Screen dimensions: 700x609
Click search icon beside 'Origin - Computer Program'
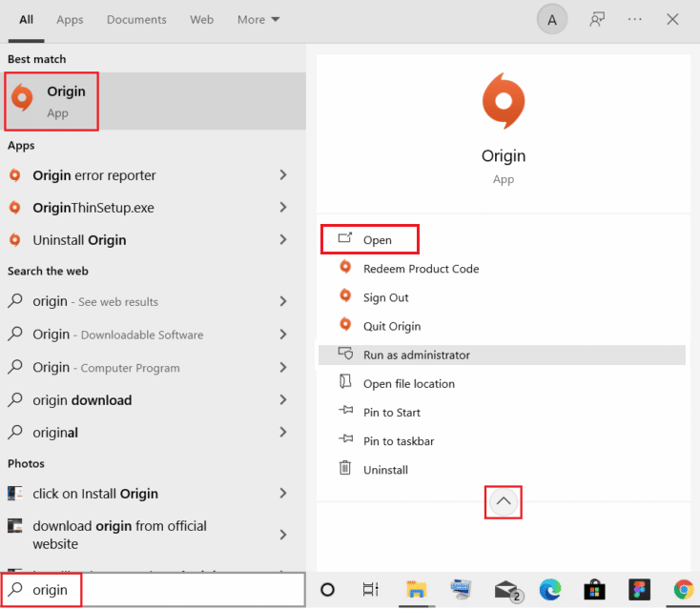tap(14, 367)
